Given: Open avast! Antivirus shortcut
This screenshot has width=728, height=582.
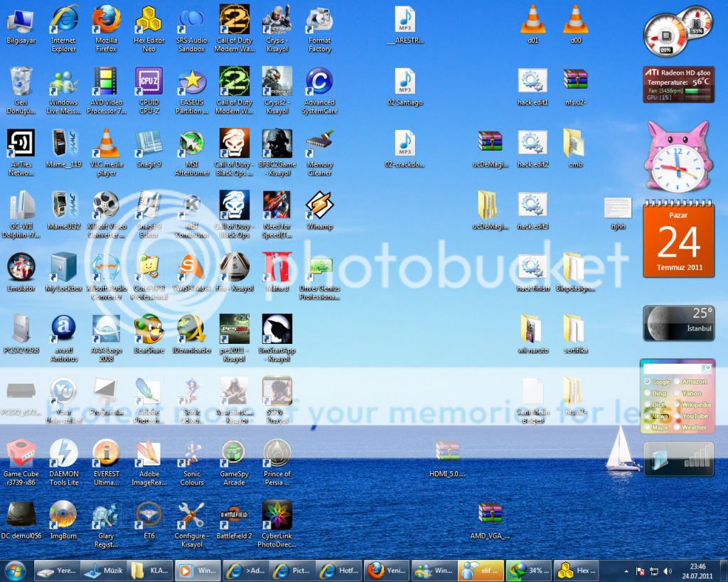Looking at the screenshot, I should click(x=63, y=329).
